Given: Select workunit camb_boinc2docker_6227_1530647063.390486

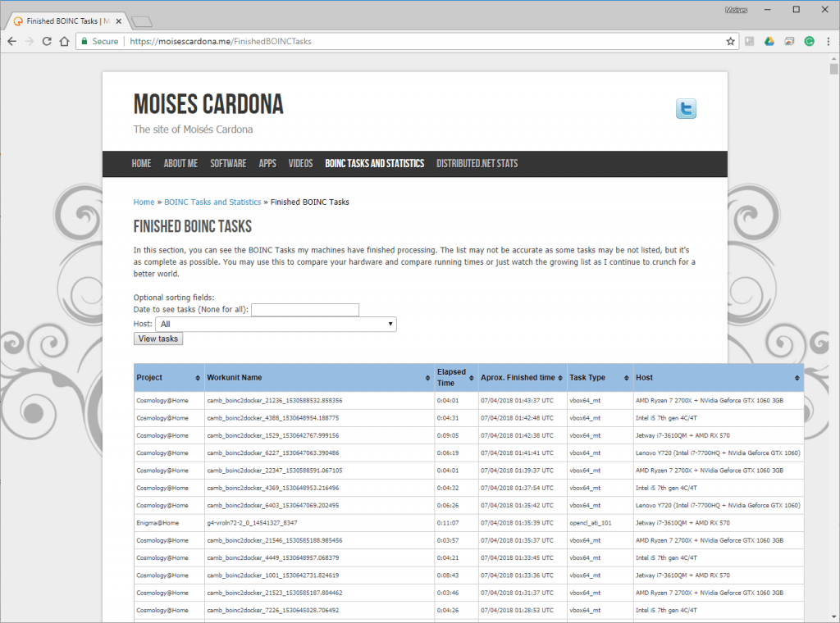Looking at the screenshot, I should (x=272, y=452).
